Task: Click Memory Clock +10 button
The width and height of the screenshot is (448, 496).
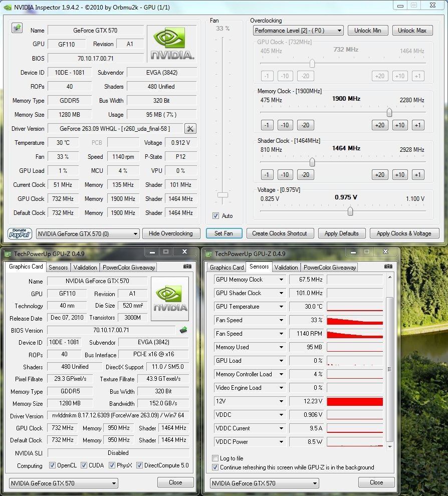Action: tap(400, 125)
